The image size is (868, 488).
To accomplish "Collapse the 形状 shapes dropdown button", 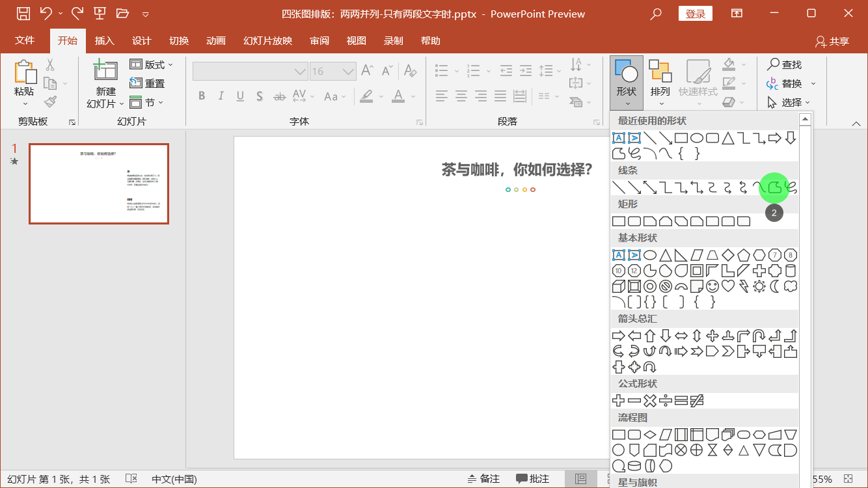I will 627,83.
